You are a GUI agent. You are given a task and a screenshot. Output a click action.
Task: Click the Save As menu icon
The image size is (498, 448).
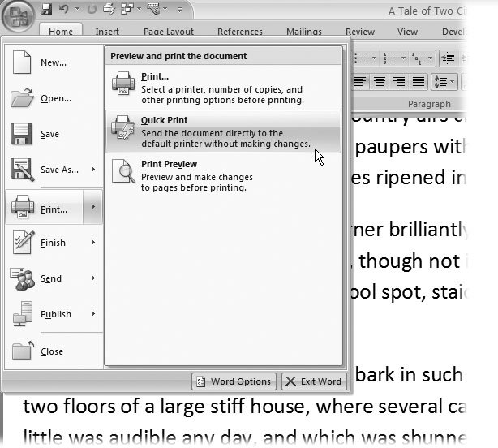pyautogui.click(x=22, y=170)
